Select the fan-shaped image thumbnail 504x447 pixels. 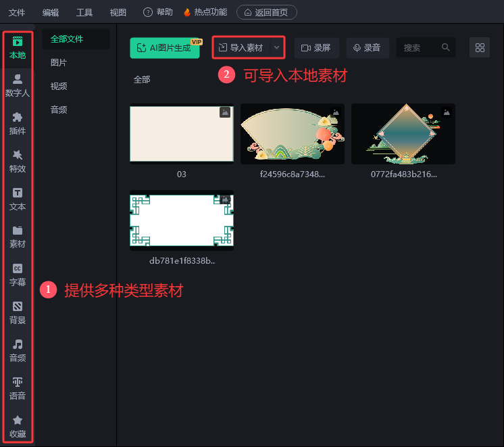point(293,133)
